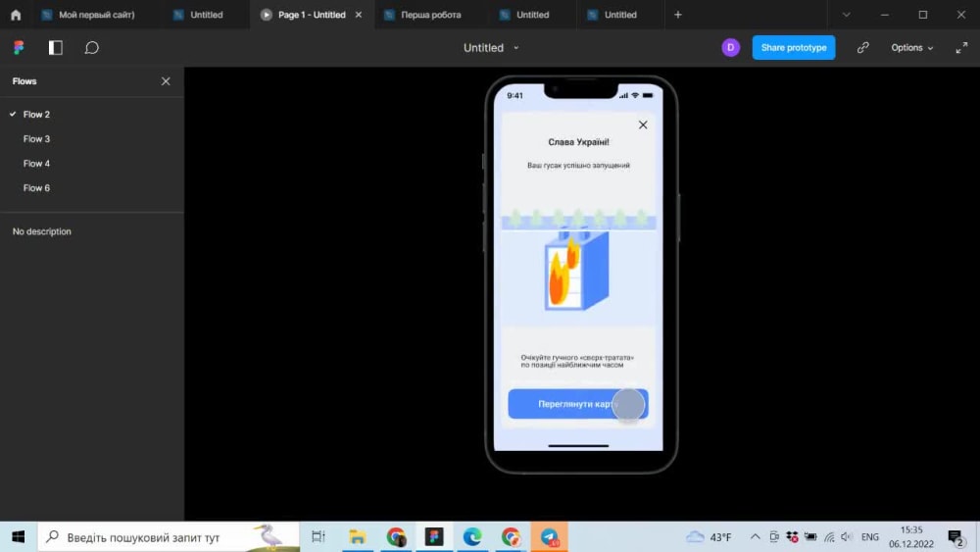The height and width of the screenshot is (552, 980).
Task: Open the Figma app in the taskbar
Action: 434,537
